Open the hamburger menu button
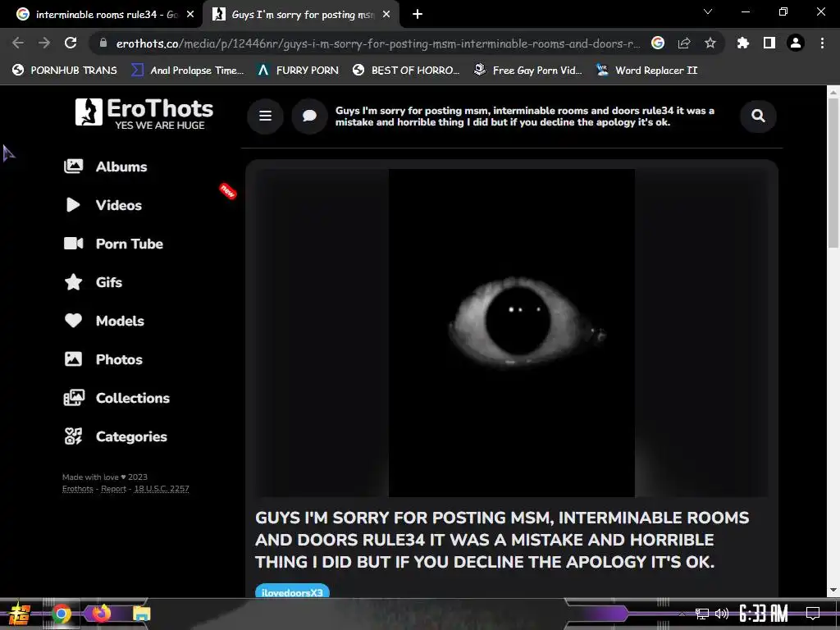 pyautogui.click(x=265, y=116)
